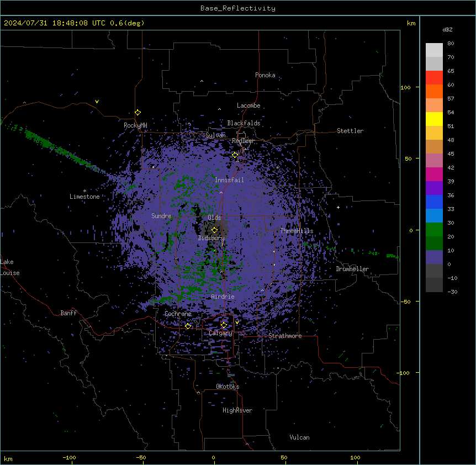Click the Olds town label
The height and width of the screenshot is (465, 476).
pos(214,218)
